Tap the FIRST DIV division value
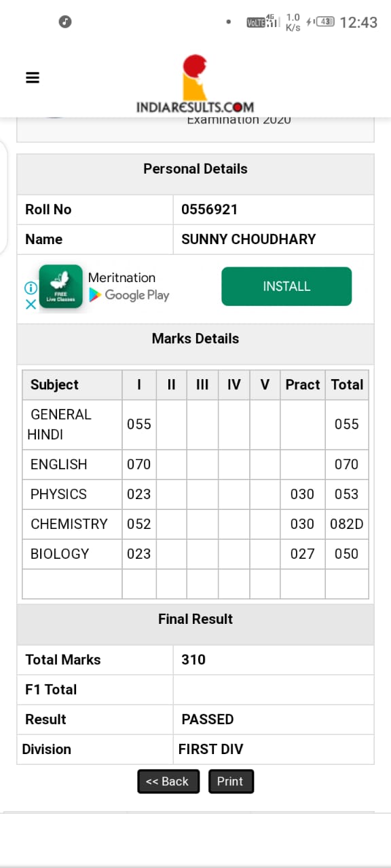The height and width of the screenshot is (868, 391). [210, 749]
